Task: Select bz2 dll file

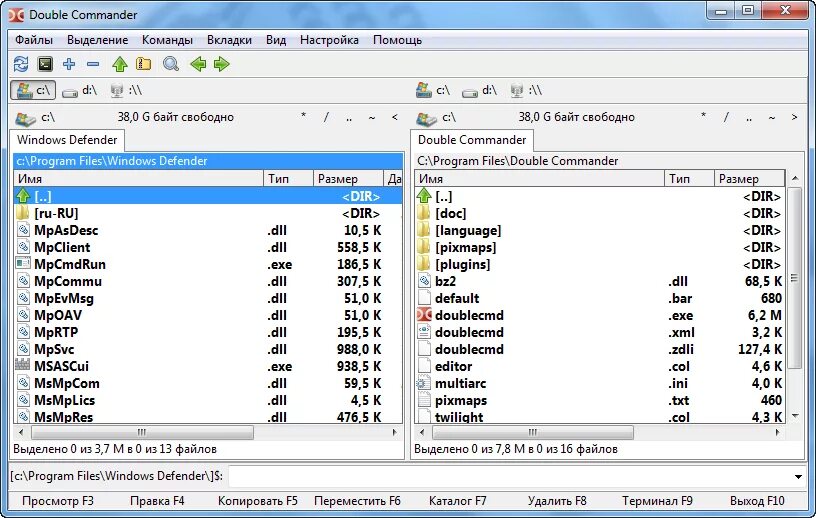Action: tap(600, 281)
